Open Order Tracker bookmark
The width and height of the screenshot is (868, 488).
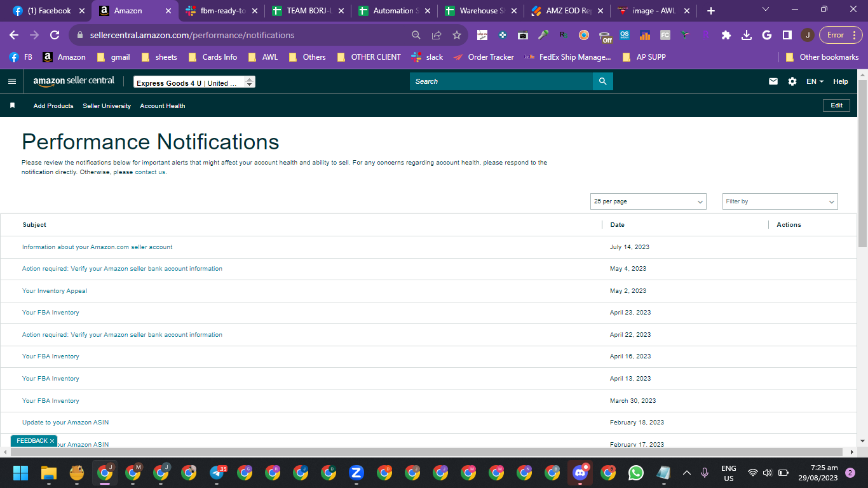tap(484, 57)
